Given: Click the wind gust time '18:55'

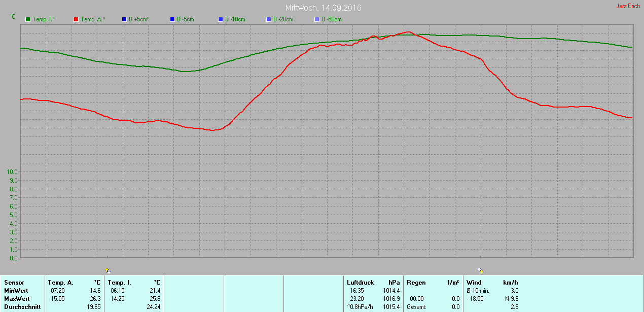Looking at the screenshot, I should click(477, 299).
